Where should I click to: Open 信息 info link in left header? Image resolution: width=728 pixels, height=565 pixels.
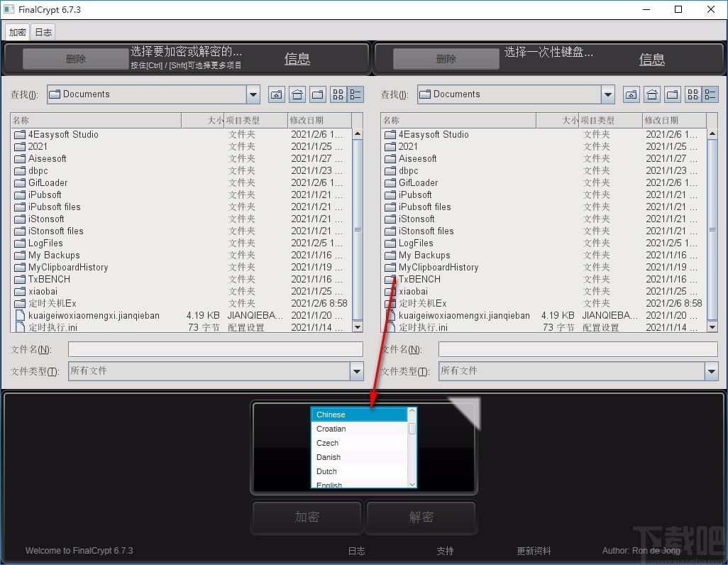[297, 59]
